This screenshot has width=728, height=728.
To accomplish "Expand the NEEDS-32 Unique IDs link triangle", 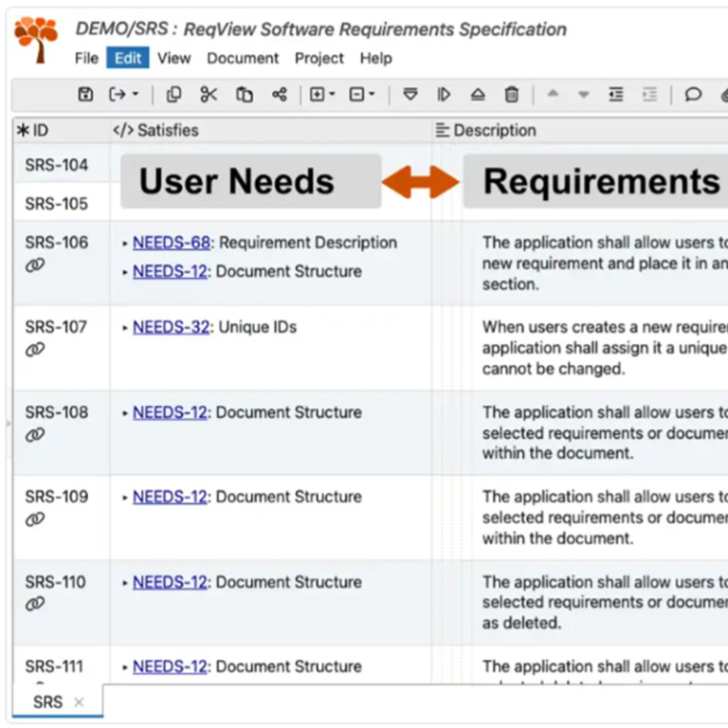I will point(125,328).
